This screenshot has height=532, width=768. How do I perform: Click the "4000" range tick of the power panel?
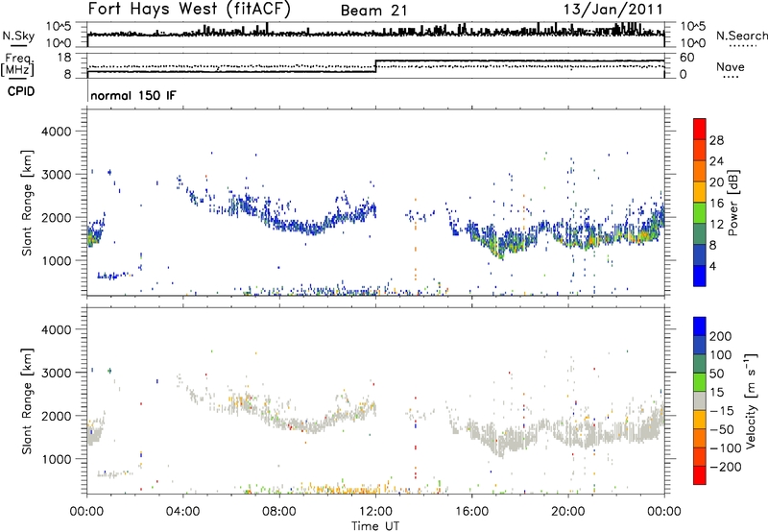coord(57,132)
